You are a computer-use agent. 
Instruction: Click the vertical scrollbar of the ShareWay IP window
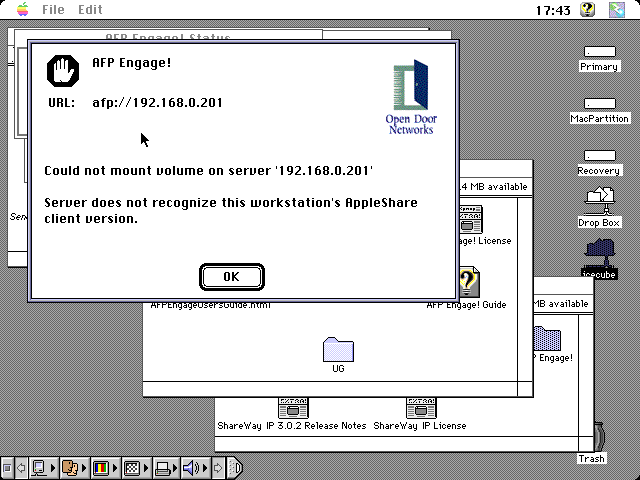(x=586, y=376)
